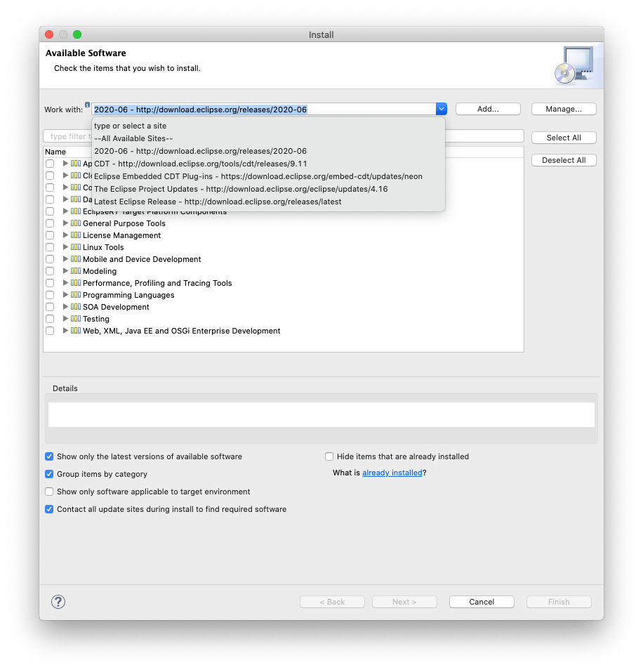The height and width of the screenshot is (672, 643).
Task: Follow the already installed link
Action: (x=392, y=473)
